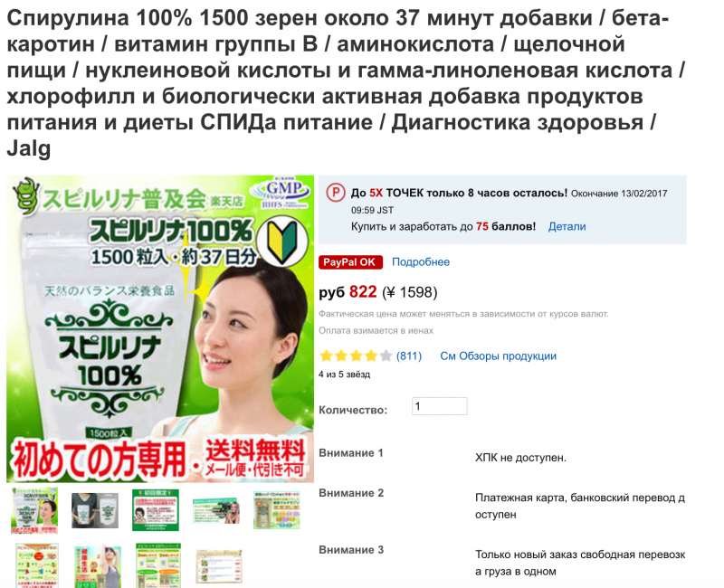Click the PayPal OK badge

[x=350, y=262]
